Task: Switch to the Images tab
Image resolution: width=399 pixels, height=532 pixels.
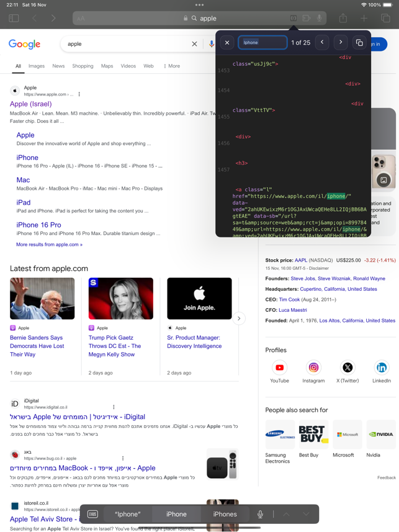Action: (37, 66)
